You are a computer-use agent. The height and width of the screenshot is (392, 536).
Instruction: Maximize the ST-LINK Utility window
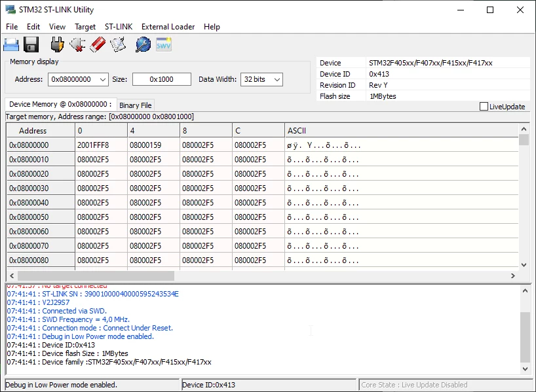[490, 10]
